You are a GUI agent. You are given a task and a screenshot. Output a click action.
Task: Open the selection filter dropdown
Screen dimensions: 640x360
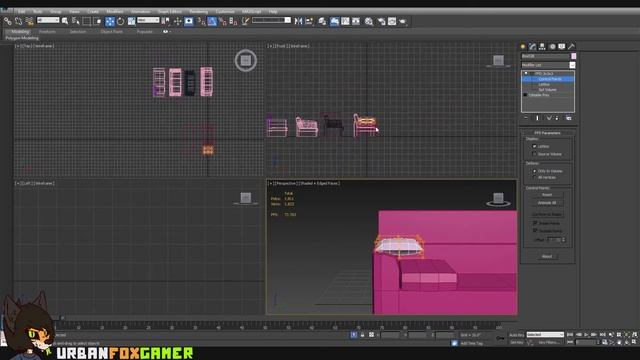point(48,20)
